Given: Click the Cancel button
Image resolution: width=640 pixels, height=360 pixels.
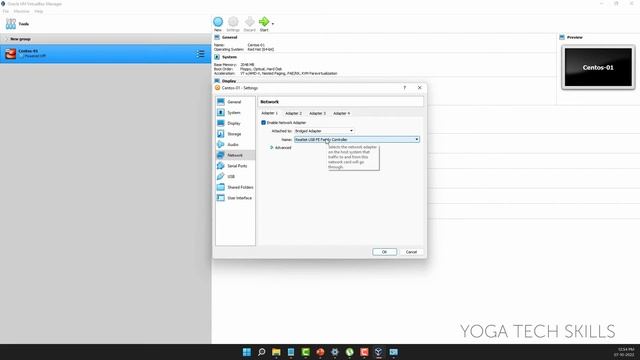Looking at the screenshot, I should tap(411, 252).
